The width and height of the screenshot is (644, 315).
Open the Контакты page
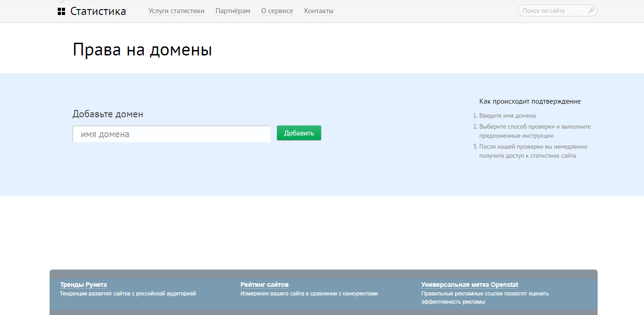(319, 10)
